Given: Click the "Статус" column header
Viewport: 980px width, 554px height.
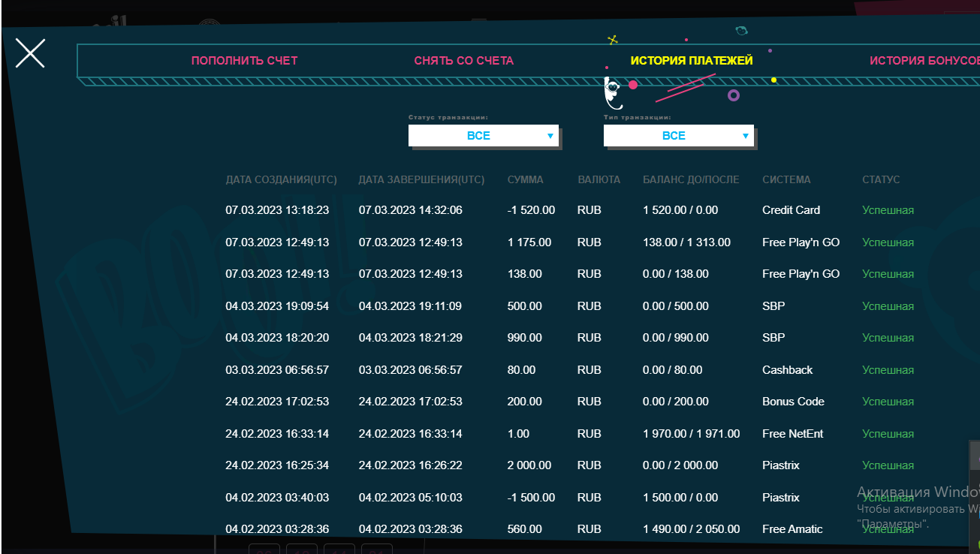Looking at the screenshot, I should [880, 180].
